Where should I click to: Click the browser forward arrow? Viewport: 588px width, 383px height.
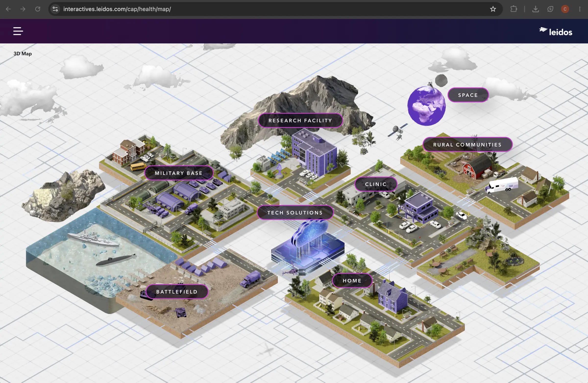23,9
